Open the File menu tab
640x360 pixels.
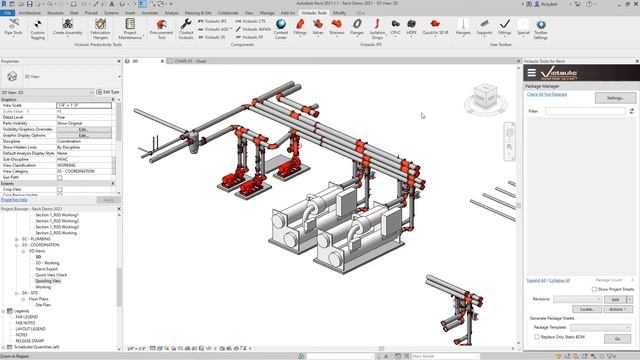pos(7,13)
